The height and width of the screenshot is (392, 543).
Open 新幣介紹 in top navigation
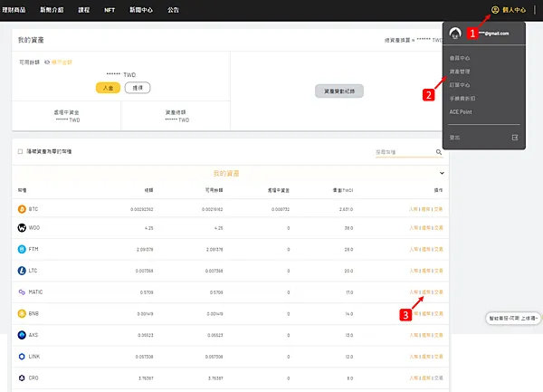[x=52, y=10]
